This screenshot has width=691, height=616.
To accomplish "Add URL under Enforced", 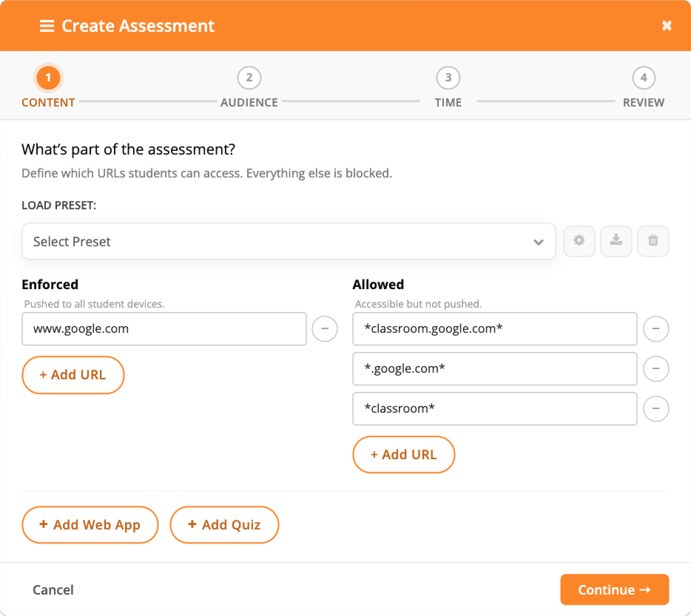I will (73, 375).
